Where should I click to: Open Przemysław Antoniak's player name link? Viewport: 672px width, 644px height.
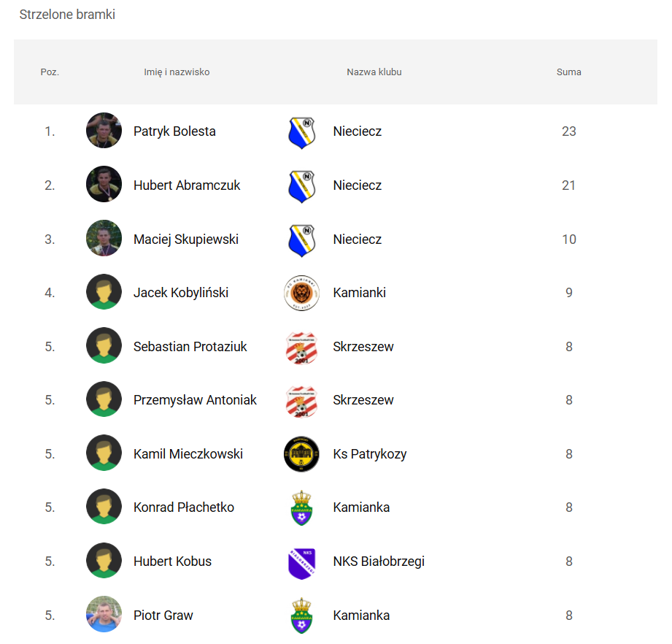pyautogui.click(x=195, y=400)
